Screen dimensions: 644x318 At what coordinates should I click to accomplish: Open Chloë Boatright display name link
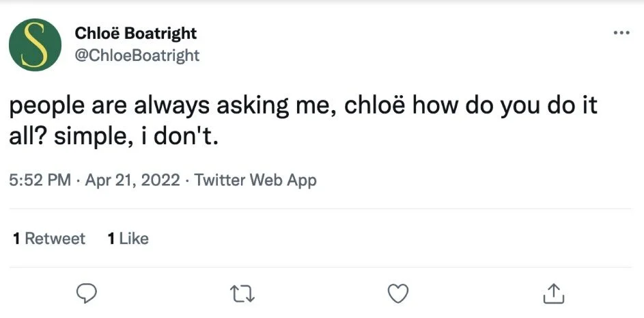coord(135,34)
